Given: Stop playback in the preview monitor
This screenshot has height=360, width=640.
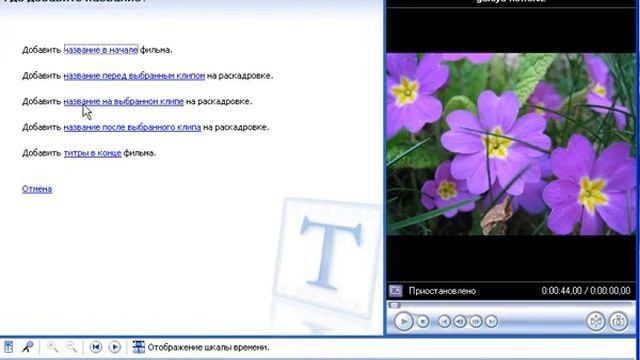Looking at the screenshot, I should pos(423,322).
